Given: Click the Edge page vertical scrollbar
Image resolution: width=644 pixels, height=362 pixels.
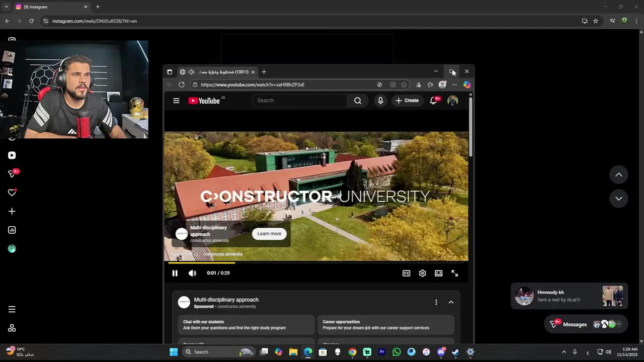Looking at the screenshot, I should pyautogui.click(x=470, y=126).
